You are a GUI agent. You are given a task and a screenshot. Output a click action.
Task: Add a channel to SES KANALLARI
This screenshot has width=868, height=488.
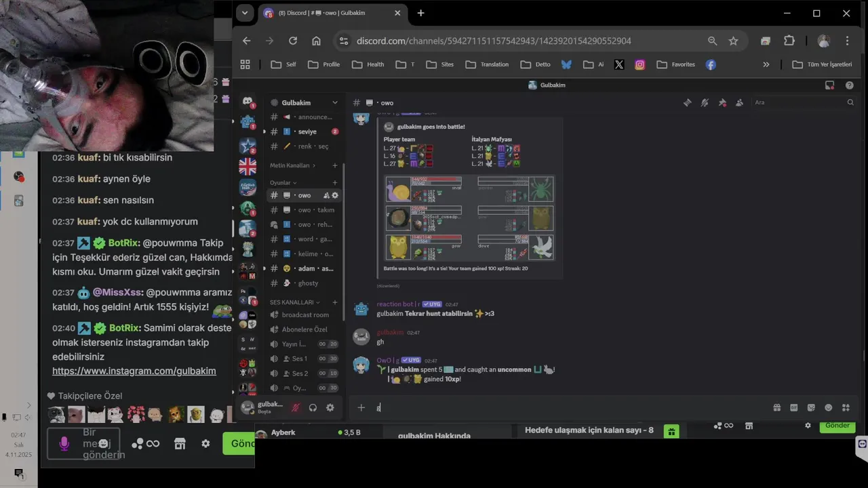click(x=334, y=302)
